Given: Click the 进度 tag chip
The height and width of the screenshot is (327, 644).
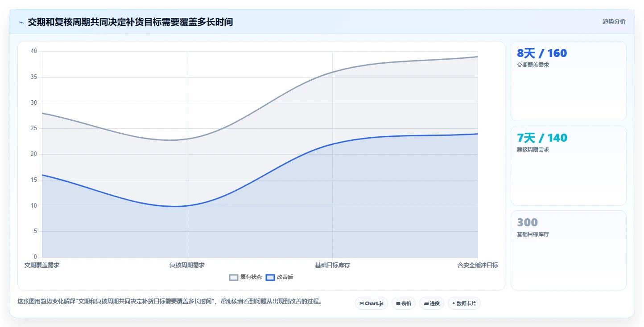Looking at the screenshot, I should click(432, 303).
